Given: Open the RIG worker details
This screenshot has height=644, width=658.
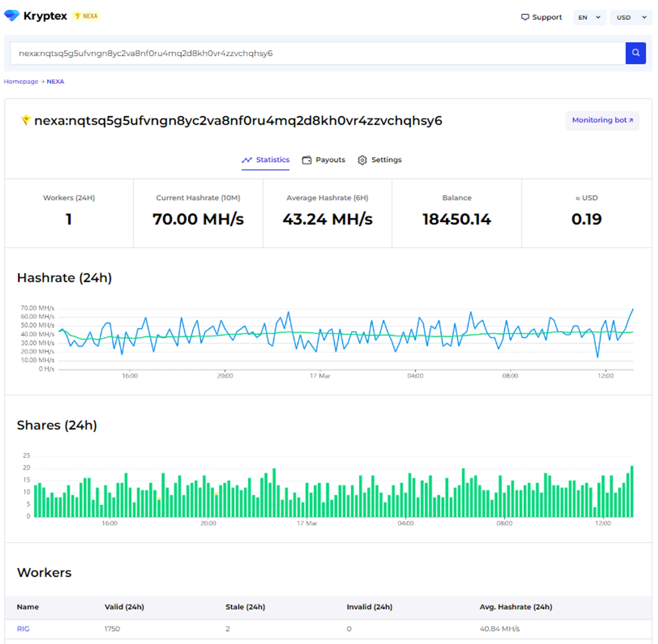Looking at the screenshot, I should pos(23,629).
